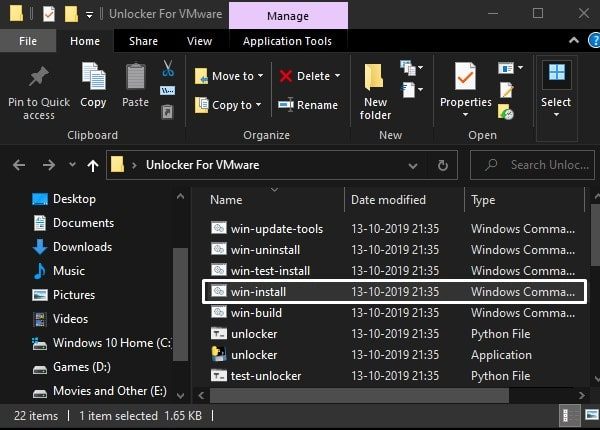Image resolution: width=600 pixels, height=430 pixels.
Task: Collapse the ribbon with the chevron
Action: point(574,40)
